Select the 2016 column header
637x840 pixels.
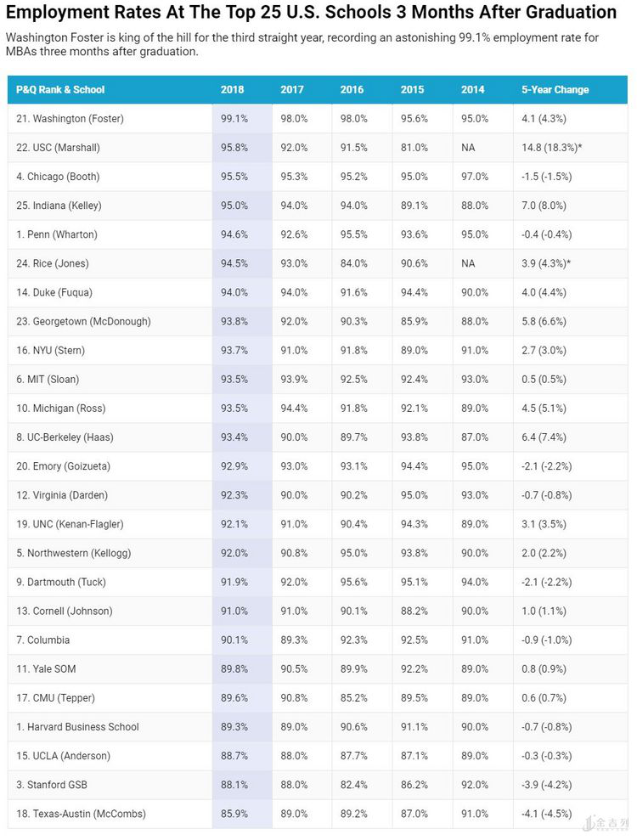coord(352,90)
